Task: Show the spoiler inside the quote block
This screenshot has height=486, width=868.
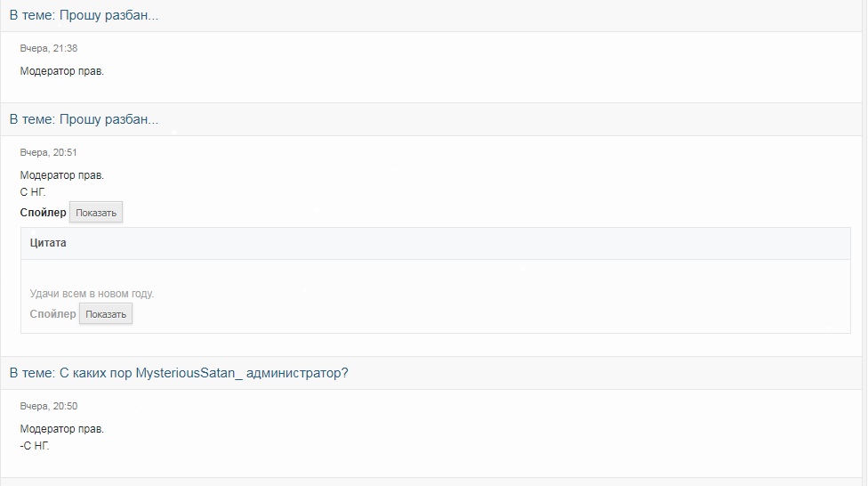Action: click(106, 313)
